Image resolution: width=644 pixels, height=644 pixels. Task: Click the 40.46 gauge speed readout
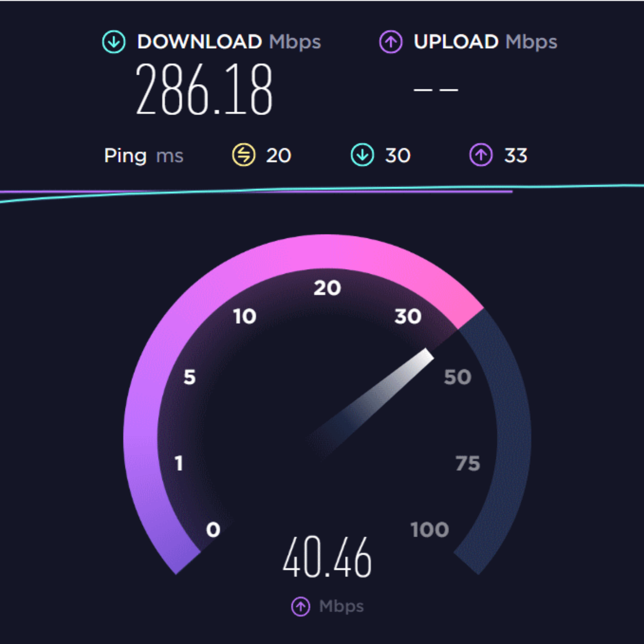pyautogui.click(x=327, y=557)
